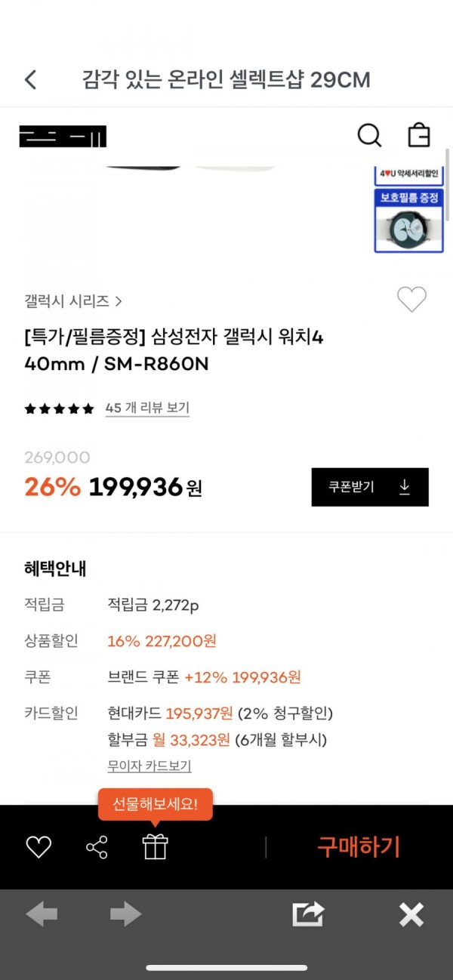453x980 pixels.
Task: Share the product via the share icon
Action: [x=97, y=847]
